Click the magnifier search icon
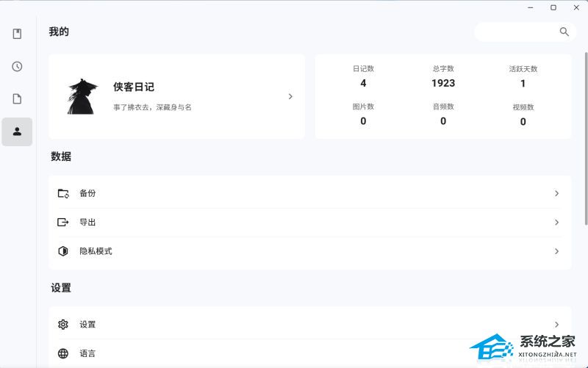 click(x=564, y=32)
